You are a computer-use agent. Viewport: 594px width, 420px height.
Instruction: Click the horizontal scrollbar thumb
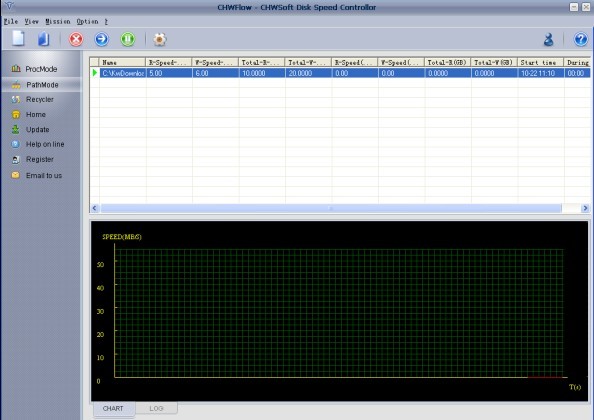(331, 208)
